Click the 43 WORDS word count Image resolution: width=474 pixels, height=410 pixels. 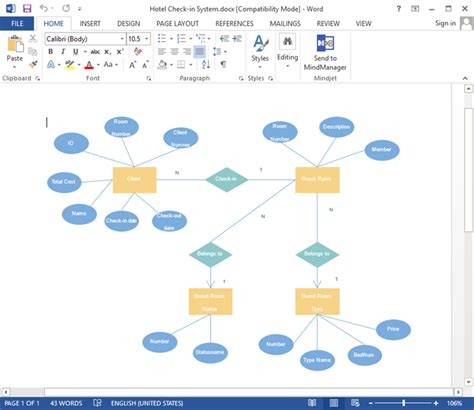click(x=66, y=403)
